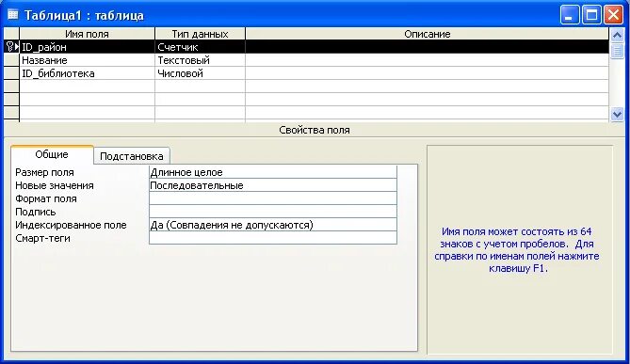
Task: Select the Текстовый data type cell
Action: [x=200, y=60]
